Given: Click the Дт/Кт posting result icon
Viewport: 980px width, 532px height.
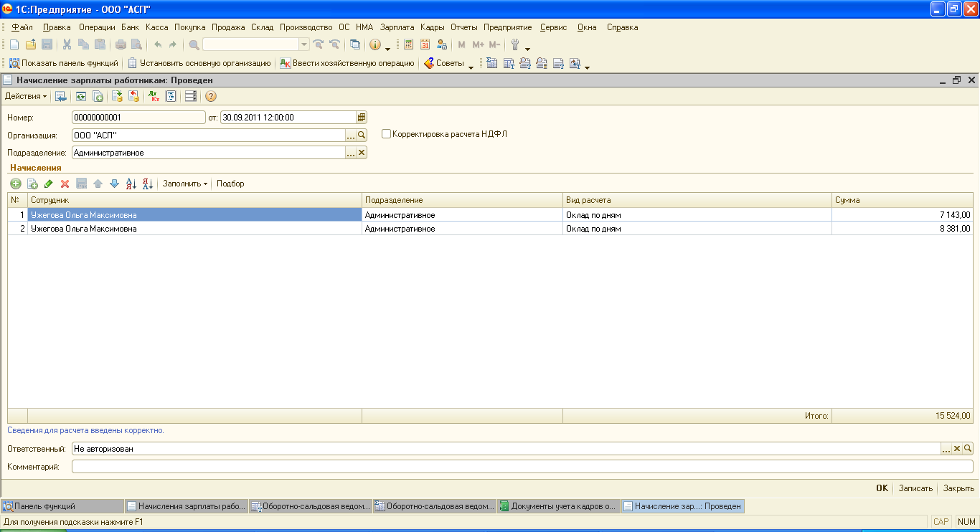Looking at the screenshot, I should click(154, 96).
